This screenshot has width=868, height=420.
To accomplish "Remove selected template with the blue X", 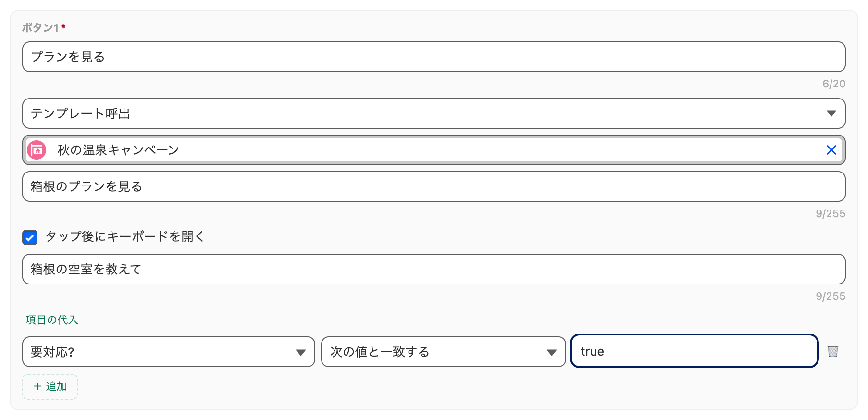I will coord(831,150).
